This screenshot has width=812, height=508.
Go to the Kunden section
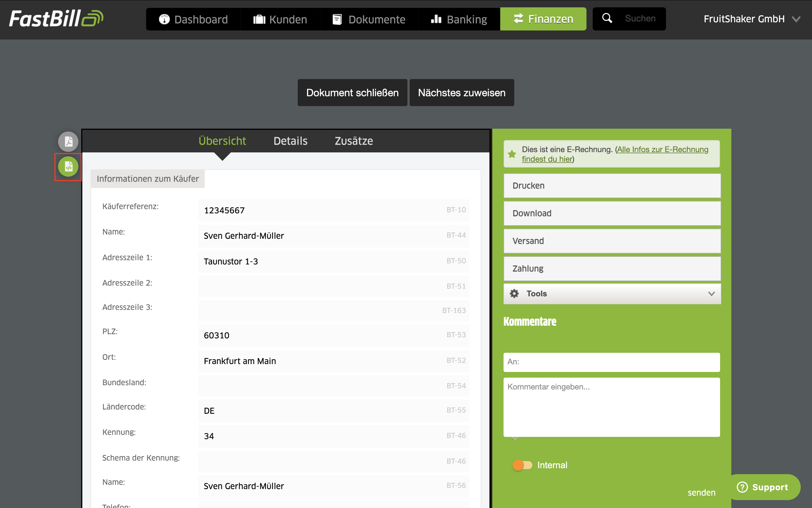(280, 19)
